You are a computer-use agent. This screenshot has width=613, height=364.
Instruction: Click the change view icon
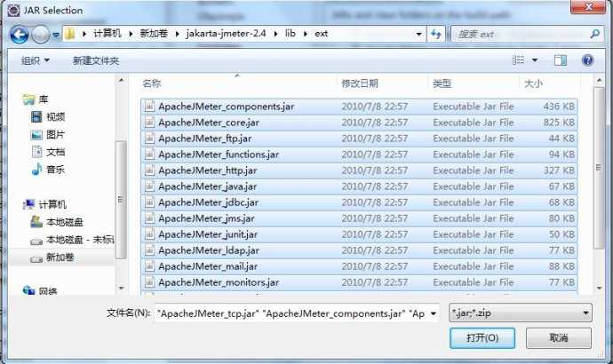(x=518, y=59)
